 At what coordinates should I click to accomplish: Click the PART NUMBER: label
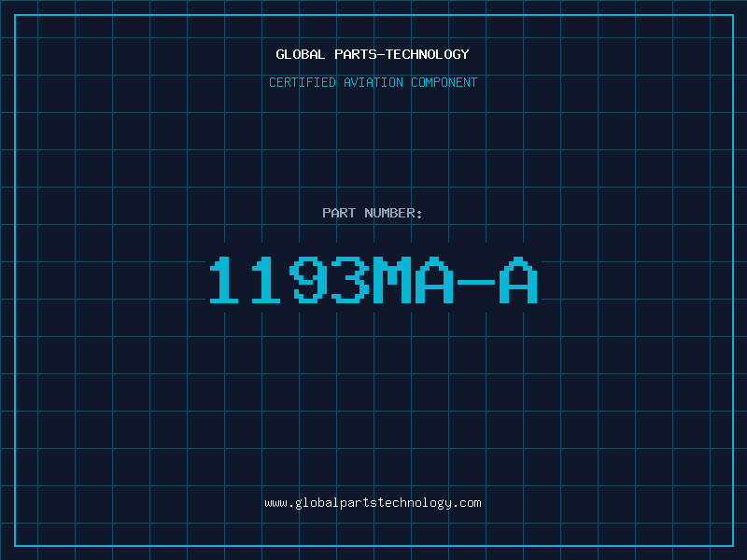point(373,213)
